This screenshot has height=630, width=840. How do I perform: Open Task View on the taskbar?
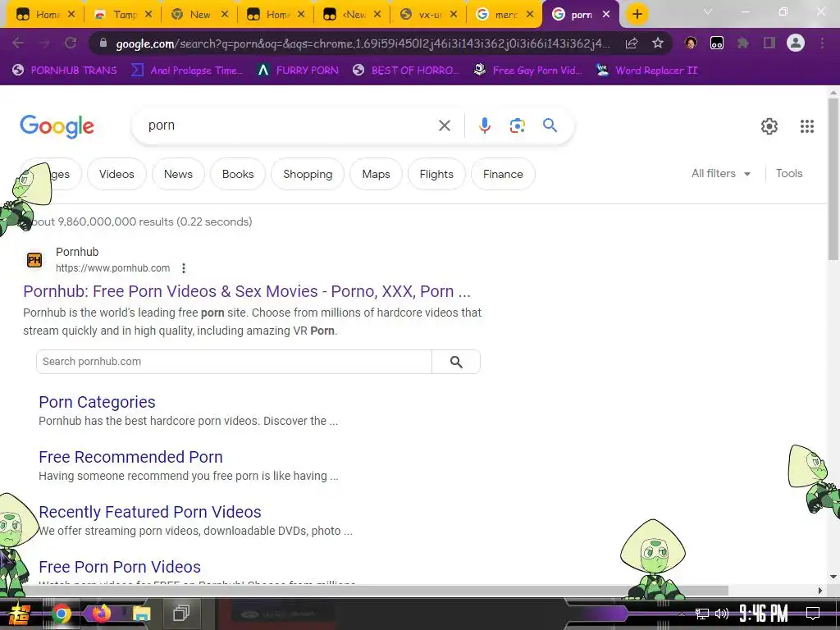point(181,614)
